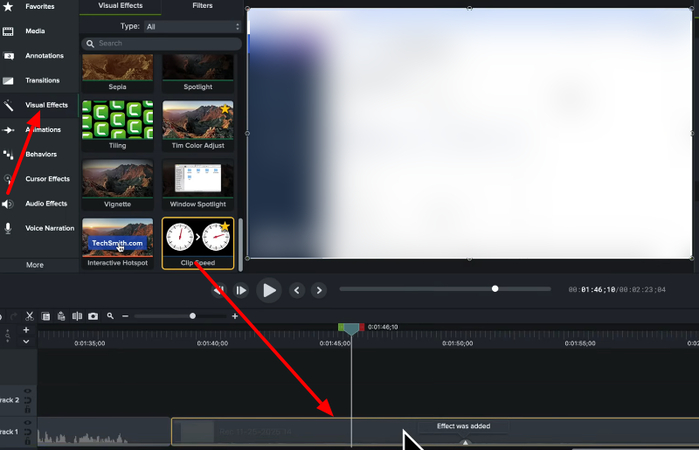
Task: Toggle magnetic snapping on Track 1
Action: [x=28, y=432]
